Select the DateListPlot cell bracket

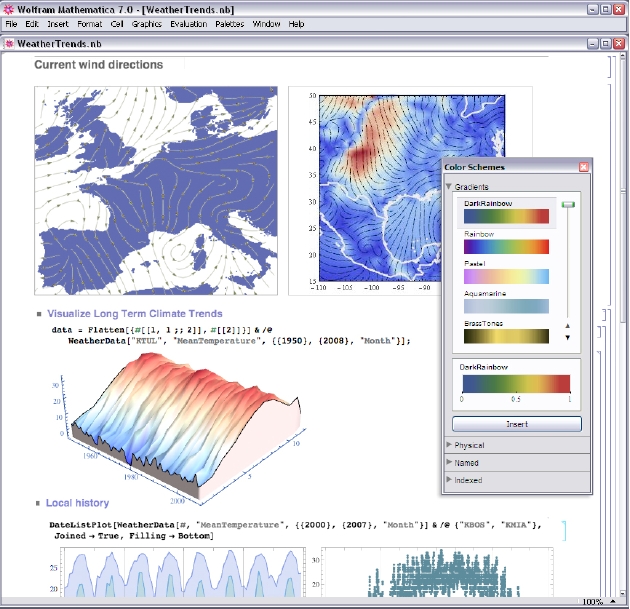[x=564, y=531]
